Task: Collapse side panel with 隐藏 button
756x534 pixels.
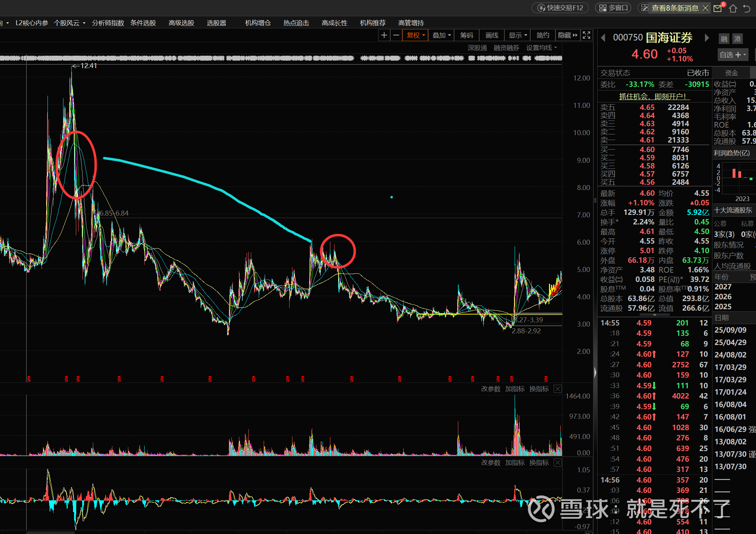Action: tap(567, 35)
